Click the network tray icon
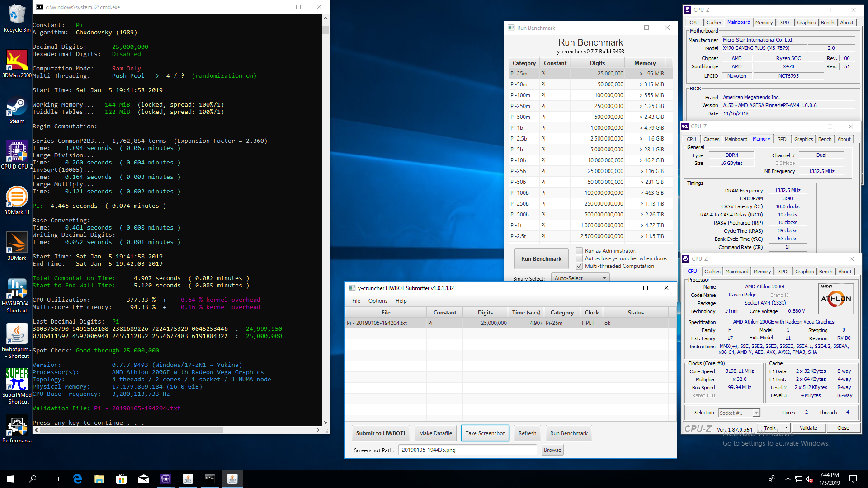The height and width of the screenshot is (488, 868). [799, 479]
